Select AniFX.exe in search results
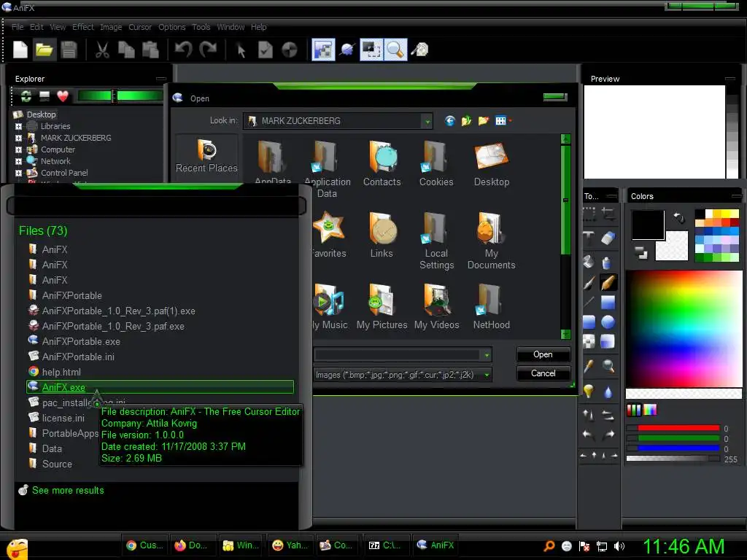Viewport: 747px width, 560px height. tap(160, 387)
